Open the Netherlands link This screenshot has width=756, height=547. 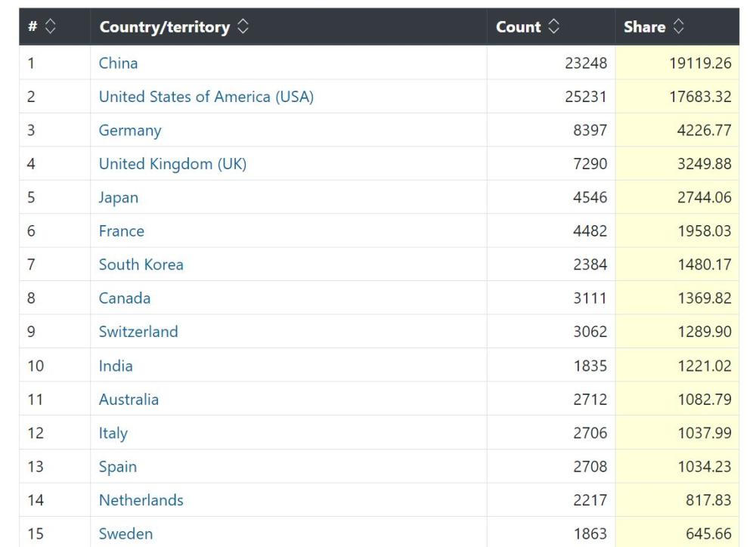pyautogui.click(x=141, y=500)
